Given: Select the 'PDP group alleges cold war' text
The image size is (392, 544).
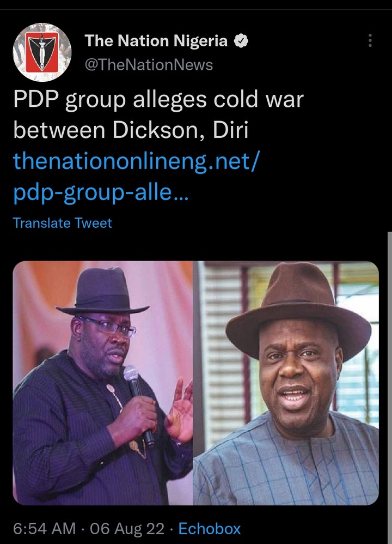Looking at the screenshot, I should click(x=158, y=100).
